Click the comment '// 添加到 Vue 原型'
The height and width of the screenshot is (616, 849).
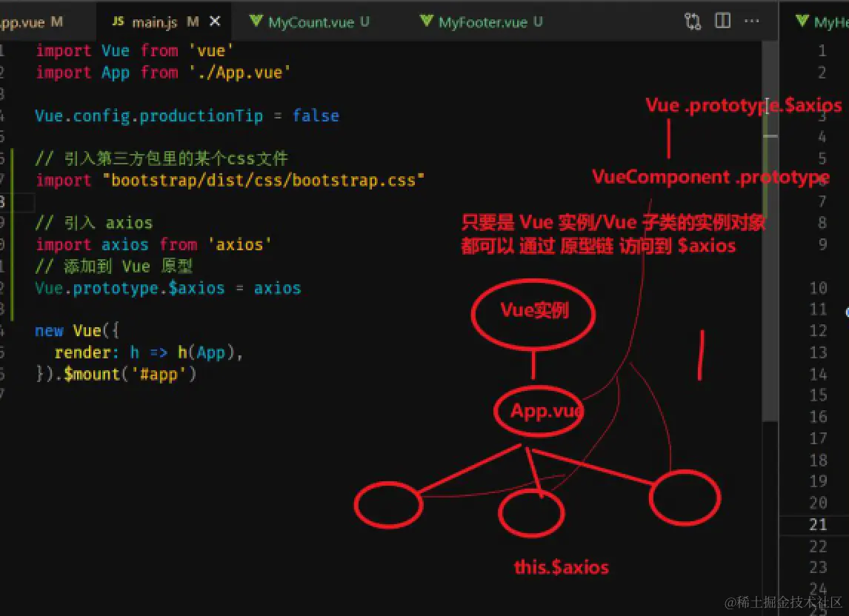coord(113,267)
